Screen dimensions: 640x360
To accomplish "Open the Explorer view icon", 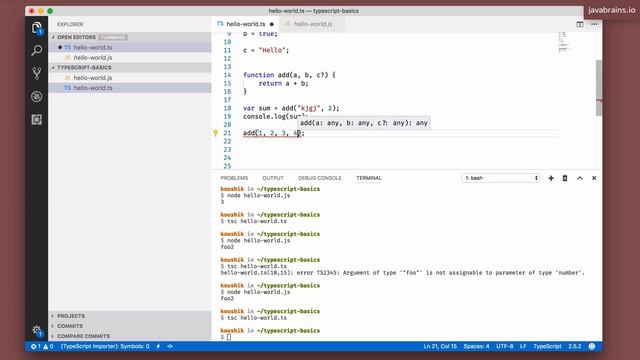I will click(37, 28).
